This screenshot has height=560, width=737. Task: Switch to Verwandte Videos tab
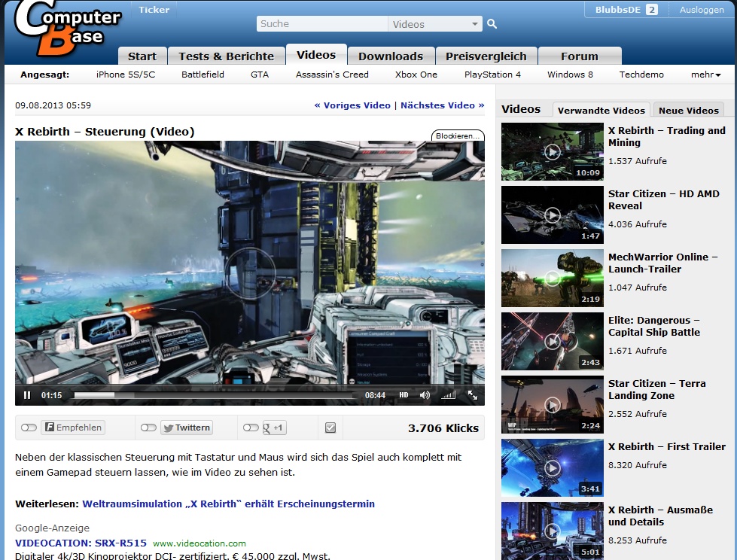coord(601,111)
